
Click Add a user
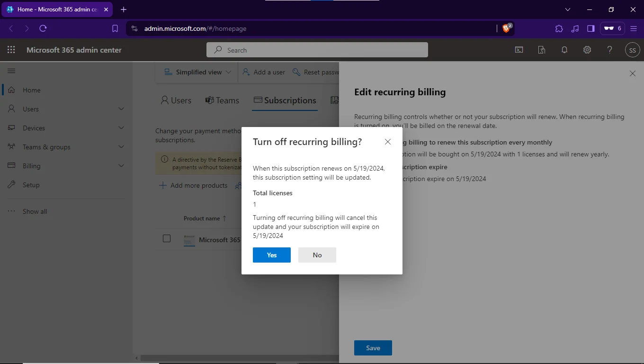tap(264, 72)
